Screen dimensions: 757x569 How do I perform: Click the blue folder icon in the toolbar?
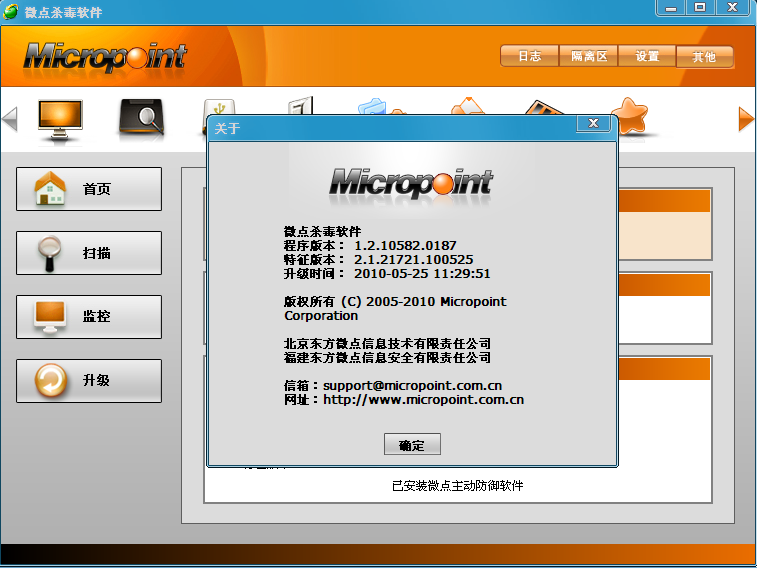pyautogui.click(x=372, y=106)
